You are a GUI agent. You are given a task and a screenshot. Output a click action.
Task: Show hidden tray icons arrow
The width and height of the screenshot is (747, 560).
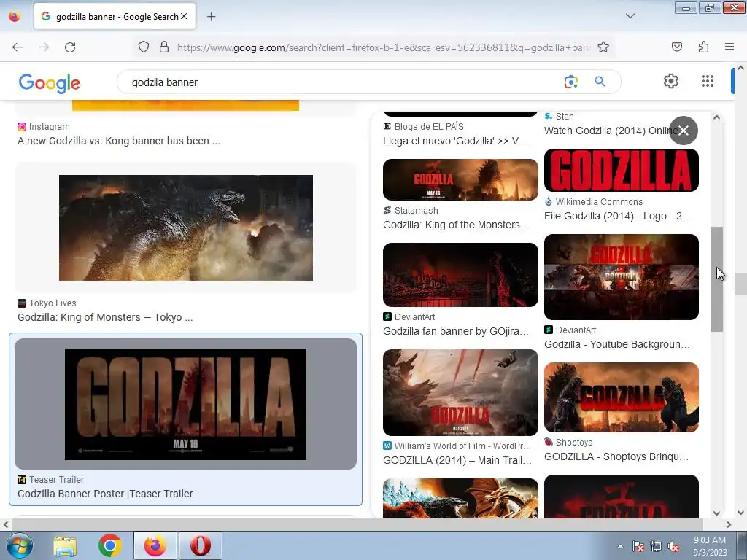tap(620, 546)
